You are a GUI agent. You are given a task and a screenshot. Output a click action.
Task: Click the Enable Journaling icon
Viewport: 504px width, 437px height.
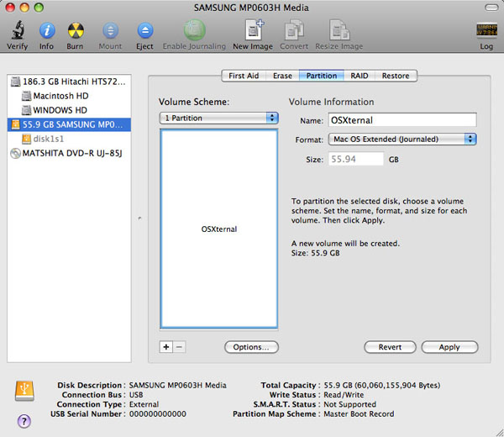coord(195,30)
